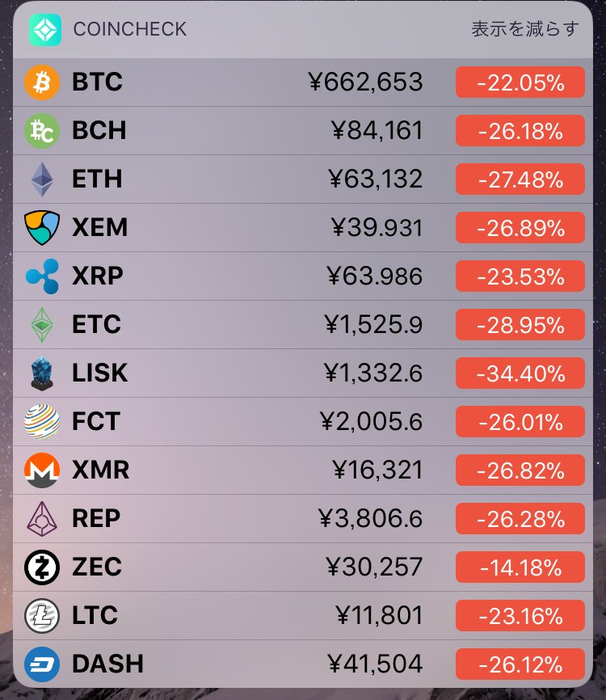Viewport: 606px width, 700px height.
Task: Select the REP ticker label
Action: [x=96, y=519]
